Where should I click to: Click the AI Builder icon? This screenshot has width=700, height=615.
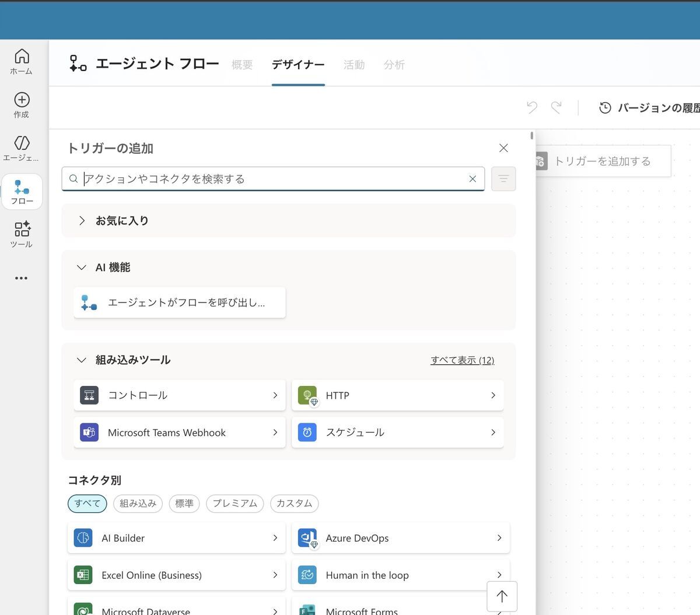click(83, 538)
